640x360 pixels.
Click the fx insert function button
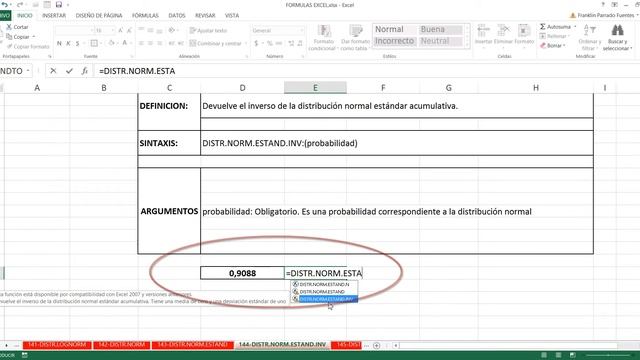tap(84, 71)
